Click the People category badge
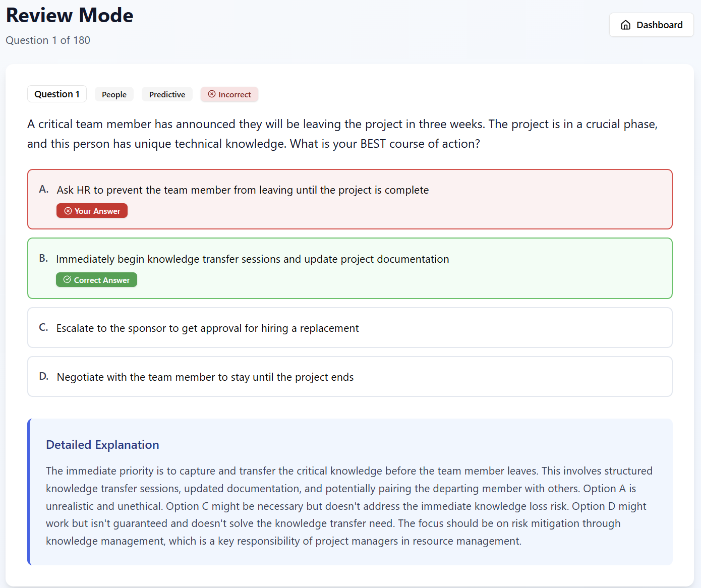The width and height of the screenshot is (701, 588). 114,94
